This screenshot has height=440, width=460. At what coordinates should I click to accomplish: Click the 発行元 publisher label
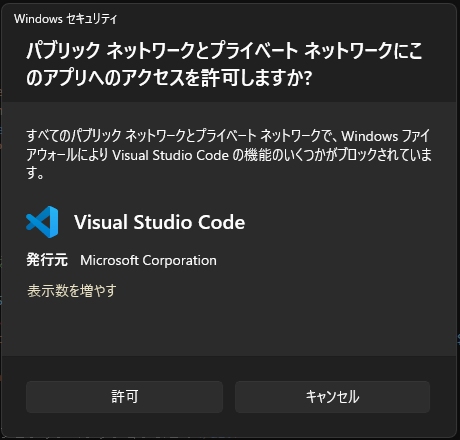coord(47,260)
